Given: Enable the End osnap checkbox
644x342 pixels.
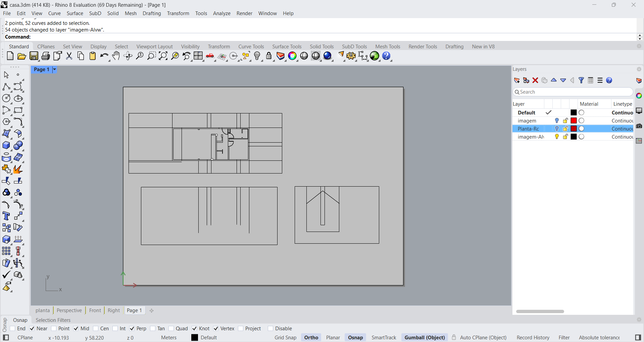Looking at the screenshot, I should (x=13, y=329).
